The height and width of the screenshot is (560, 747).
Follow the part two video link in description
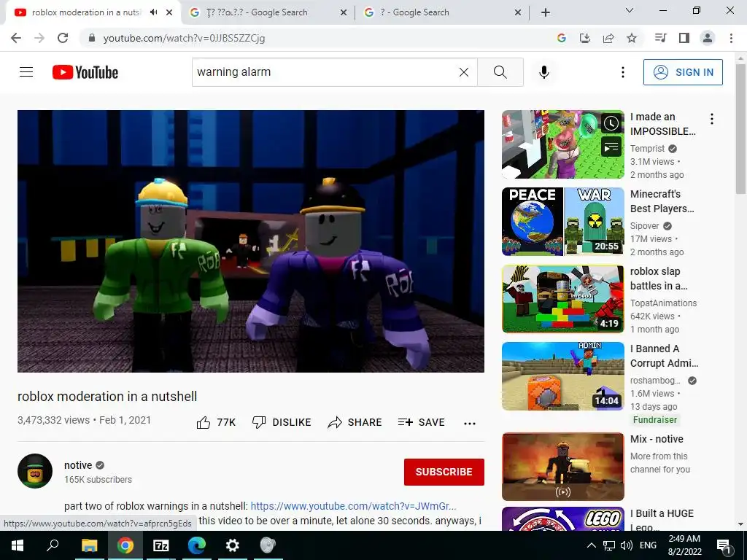[354, 506]
